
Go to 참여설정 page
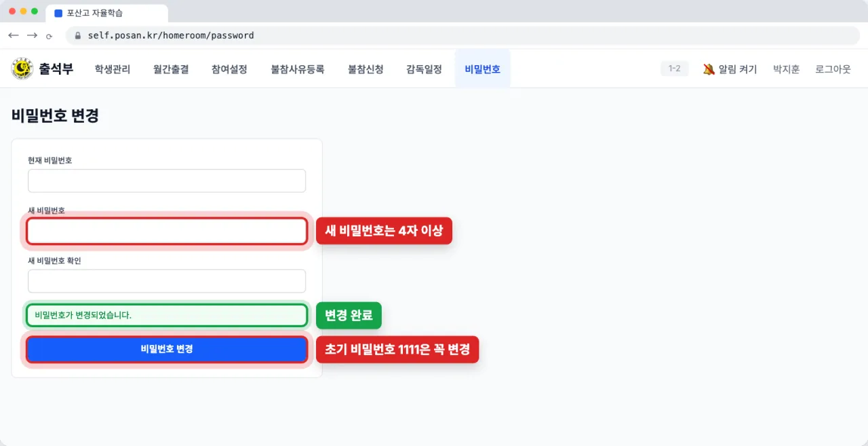point(229,69)
